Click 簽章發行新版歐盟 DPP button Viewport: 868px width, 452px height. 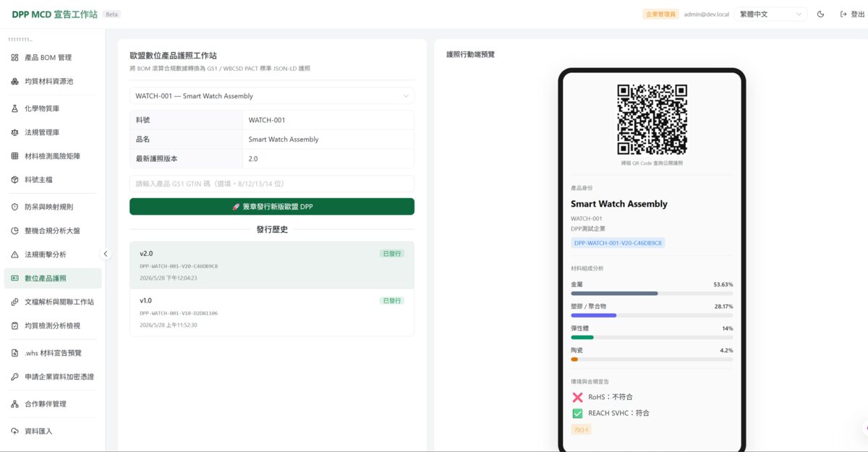click(272, 207)
